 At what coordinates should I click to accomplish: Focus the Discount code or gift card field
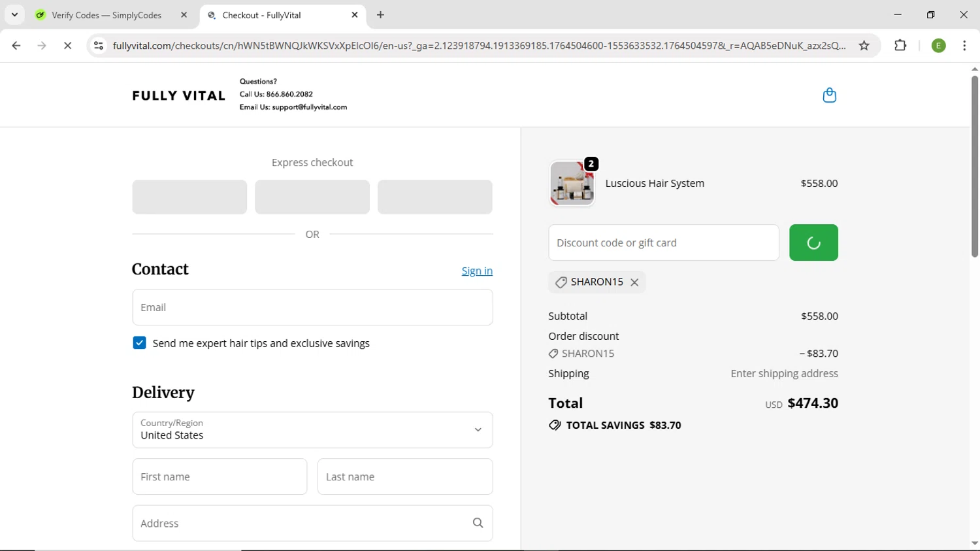[x=664, y=242]
